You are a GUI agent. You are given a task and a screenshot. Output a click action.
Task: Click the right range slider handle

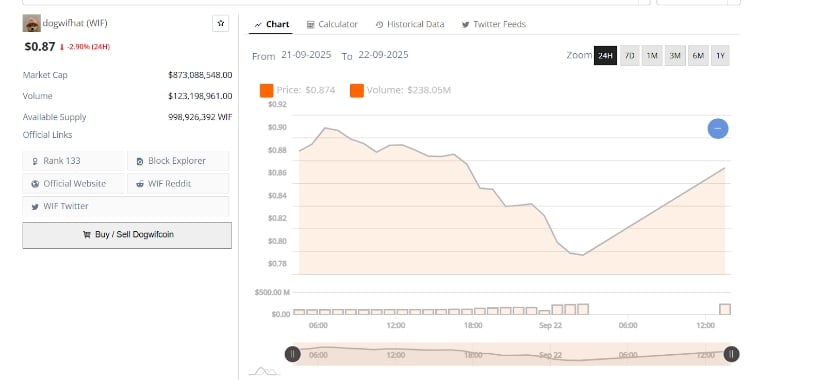pyautogui.click(x=731, y=354)
